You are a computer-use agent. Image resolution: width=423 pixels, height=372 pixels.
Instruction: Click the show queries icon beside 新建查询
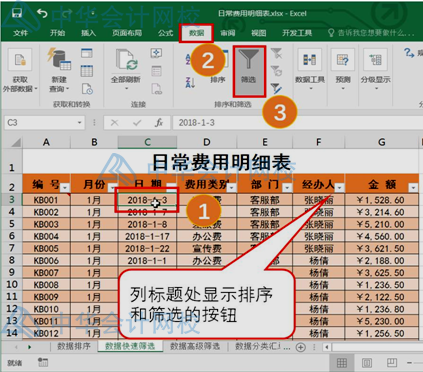point(87,53)
